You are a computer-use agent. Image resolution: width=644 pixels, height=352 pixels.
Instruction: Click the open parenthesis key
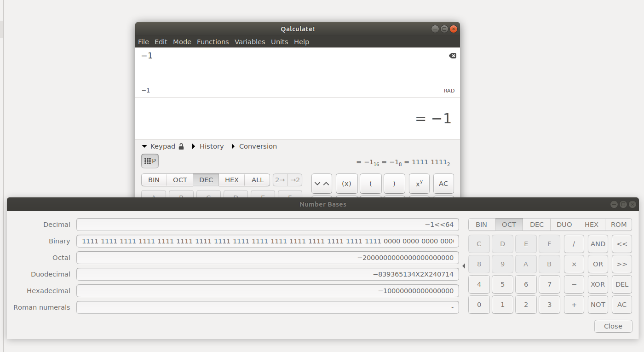[371, 184]
